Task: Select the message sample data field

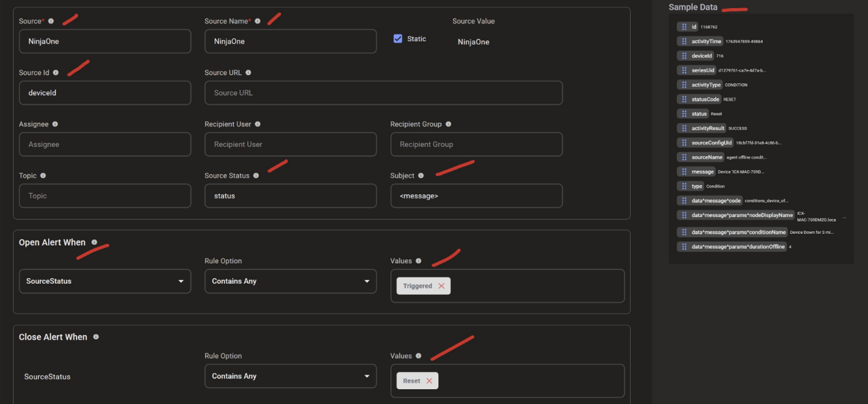Action: point(702,171)
